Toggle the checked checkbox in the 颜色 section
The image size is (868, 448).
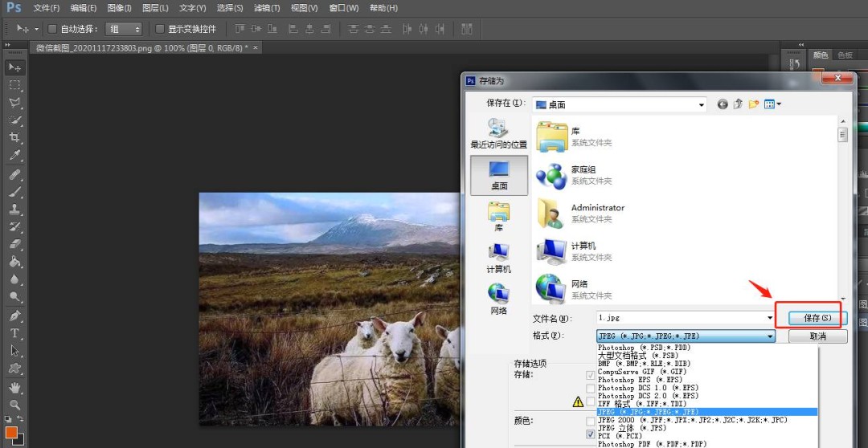591,434
